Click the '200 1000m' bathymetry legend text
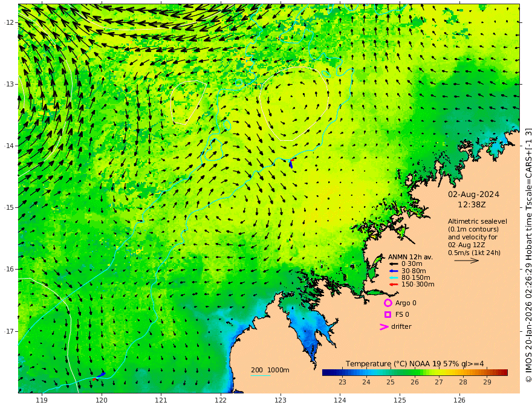532x411 pixels. [270, 370]
